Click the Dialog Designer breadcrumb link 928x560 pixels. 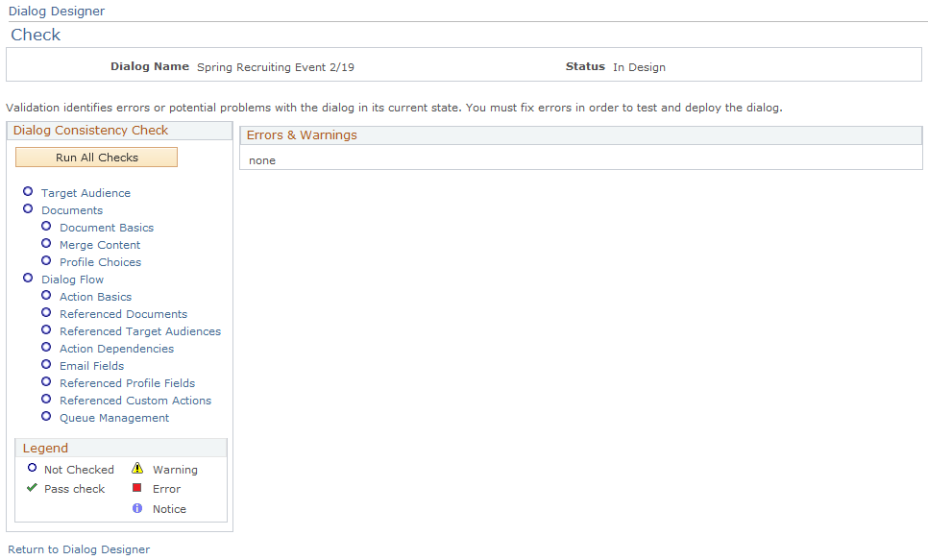[57, 11]
